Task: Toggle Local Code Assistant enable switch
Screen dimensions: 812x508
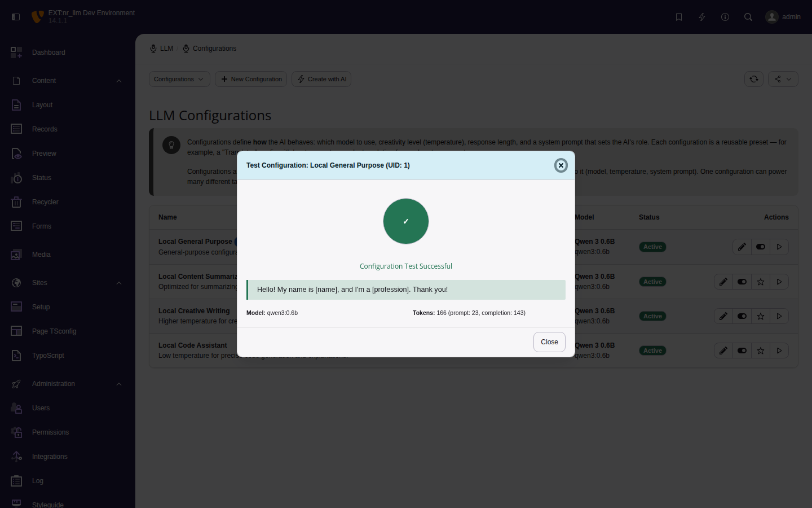Action: (x=742, y=350)
